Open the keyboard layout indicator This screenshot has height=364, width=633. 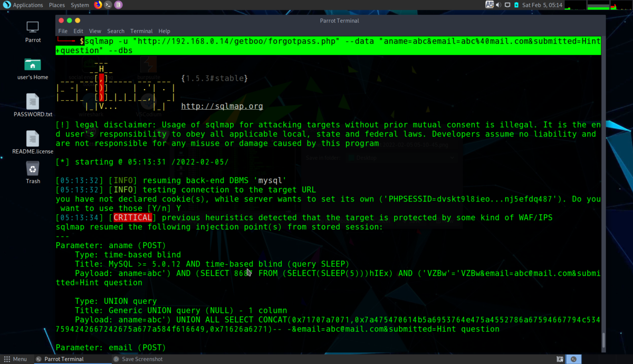490,5
